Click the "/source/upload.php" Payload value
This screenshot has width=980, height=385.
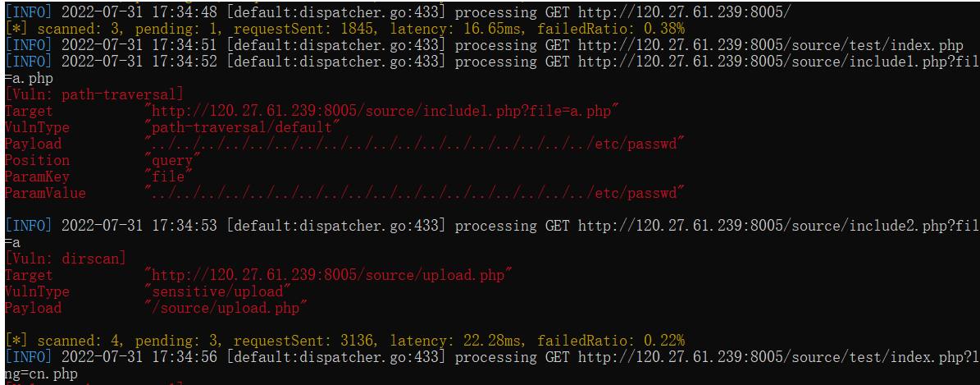[x=226, y=308]
